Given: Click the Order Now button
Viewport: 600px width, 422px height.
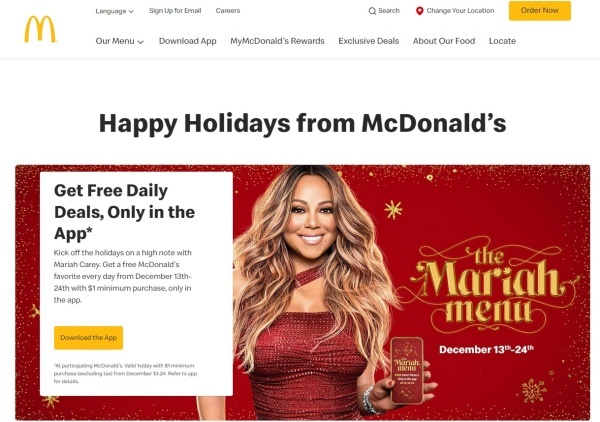Looking at the screenshot, I should click(x=540, y=11).
